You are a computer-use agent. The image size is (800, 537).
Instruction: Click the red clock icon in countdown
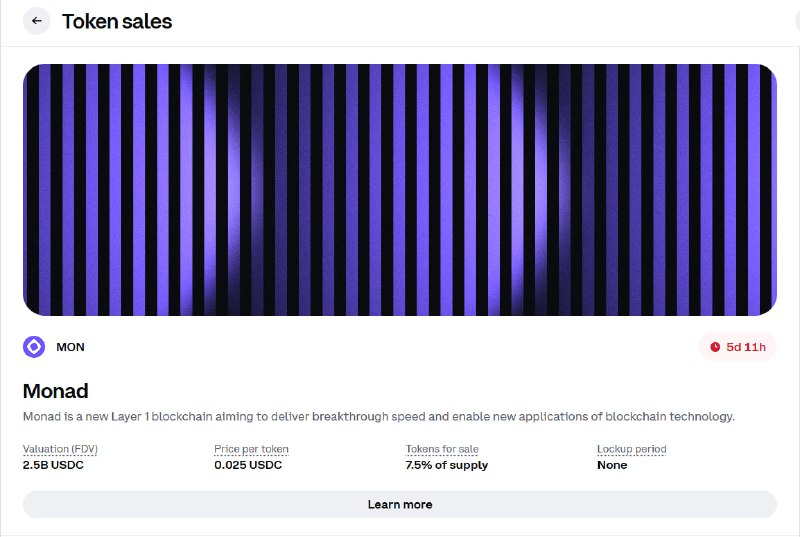(715, 347)
